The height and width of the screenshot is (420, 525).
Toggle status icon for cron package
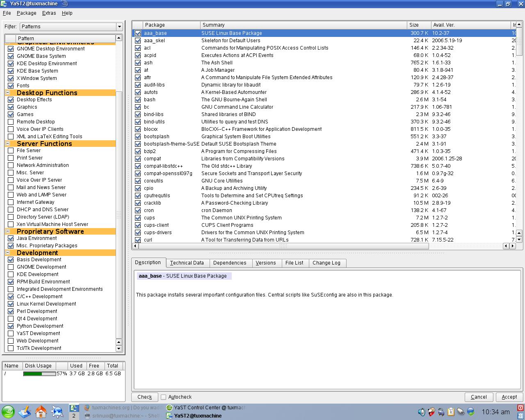coord(138,210)
